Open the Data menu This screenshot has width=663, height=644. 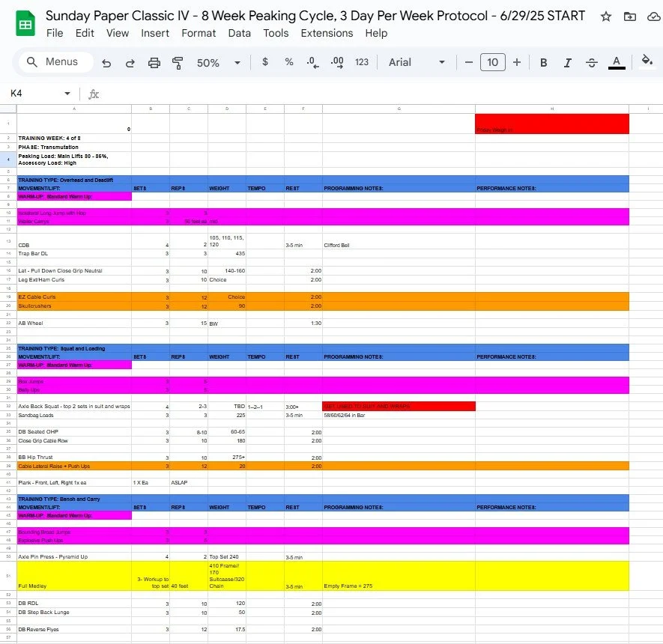[x=239, y=33]
